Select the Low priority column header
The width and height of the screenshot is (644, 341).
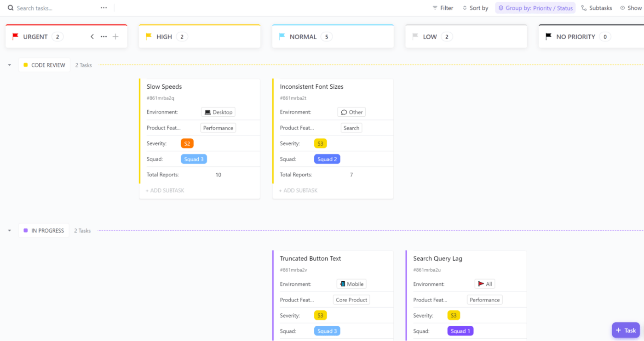click(x=430, y=37)
